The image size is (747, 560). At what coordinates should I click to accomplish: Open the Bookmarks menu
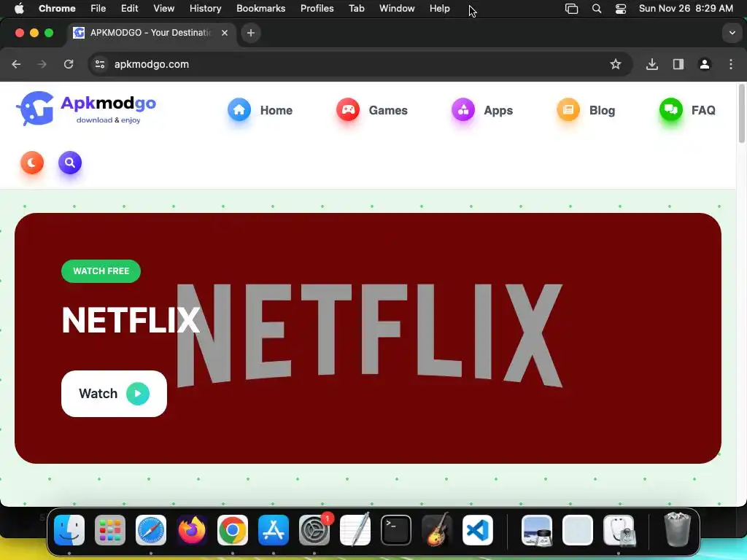260,9
